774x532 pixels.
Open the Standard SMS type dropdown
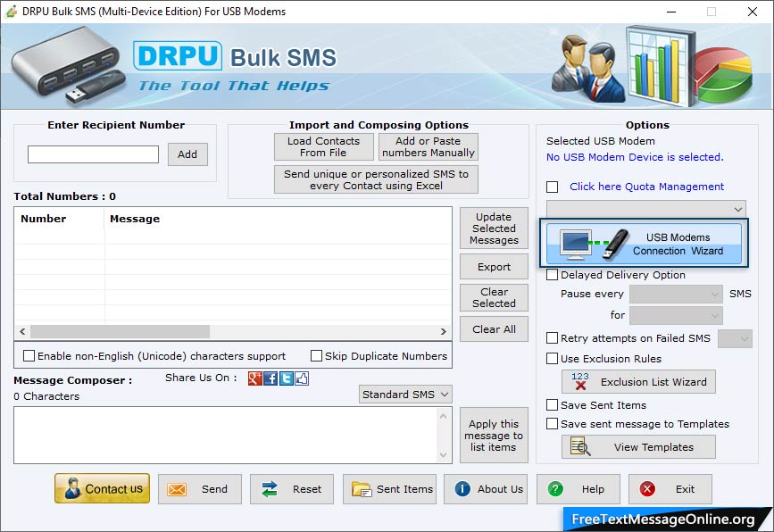click(405, 395)
